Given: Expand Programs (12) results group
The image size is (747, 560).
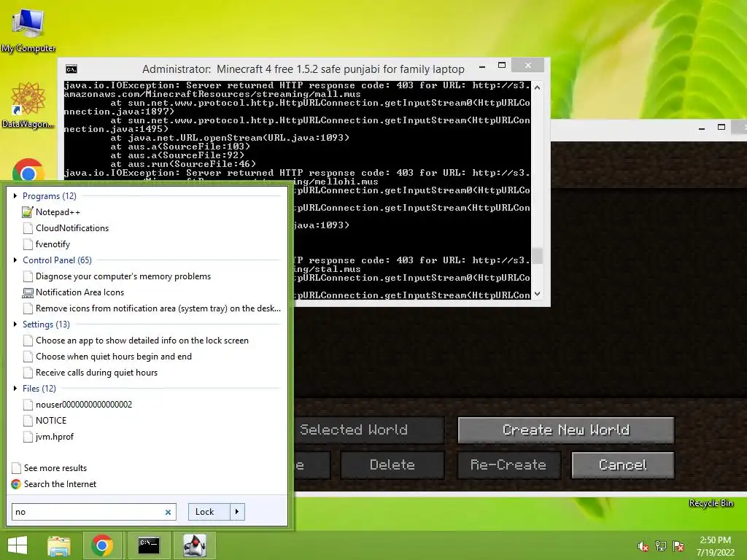Looking at the screenshot, I should [15, 195].
